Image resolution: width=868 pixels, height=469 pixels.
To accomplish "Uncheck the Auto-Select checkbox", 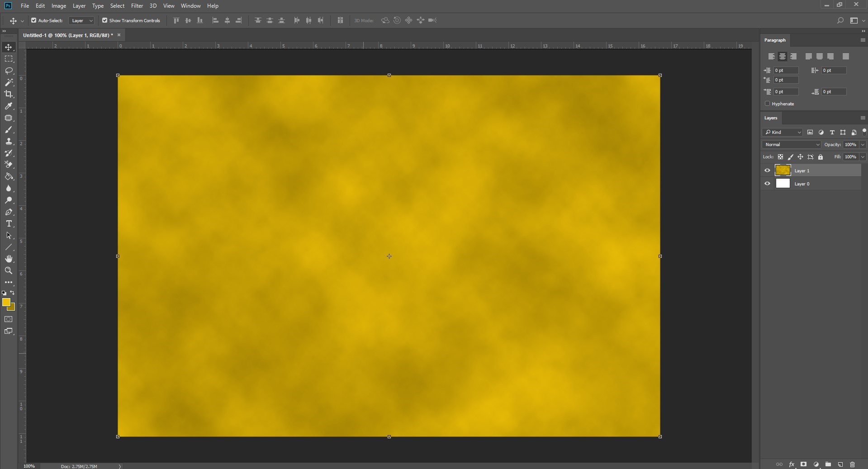I will (x=33, y=20).
